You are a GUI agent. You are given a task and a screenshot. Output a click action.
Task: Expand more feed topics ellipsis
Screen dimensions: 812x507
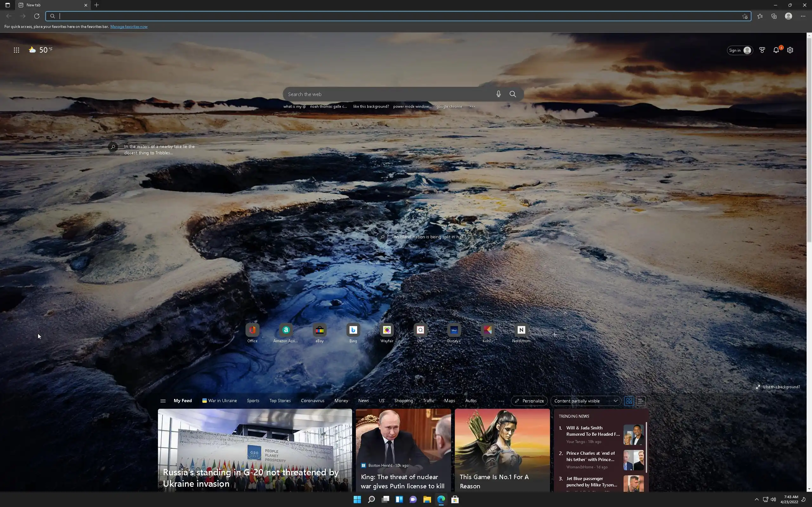[501, 401]
